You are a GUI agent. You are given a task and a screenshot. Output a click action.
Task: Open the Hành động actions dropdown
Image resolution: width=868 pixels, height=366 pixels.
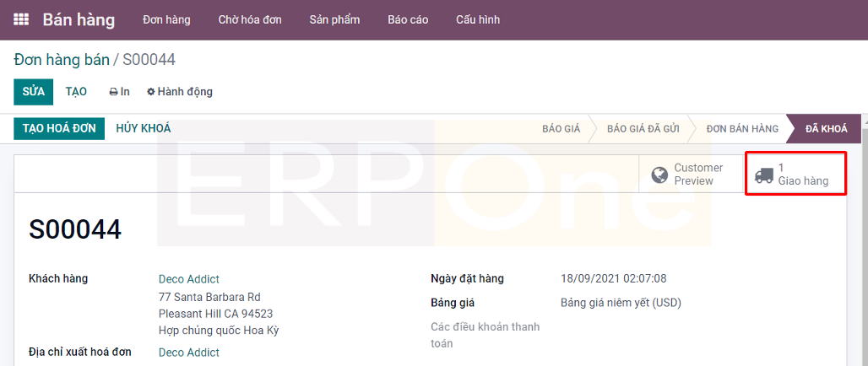point(179,92)
